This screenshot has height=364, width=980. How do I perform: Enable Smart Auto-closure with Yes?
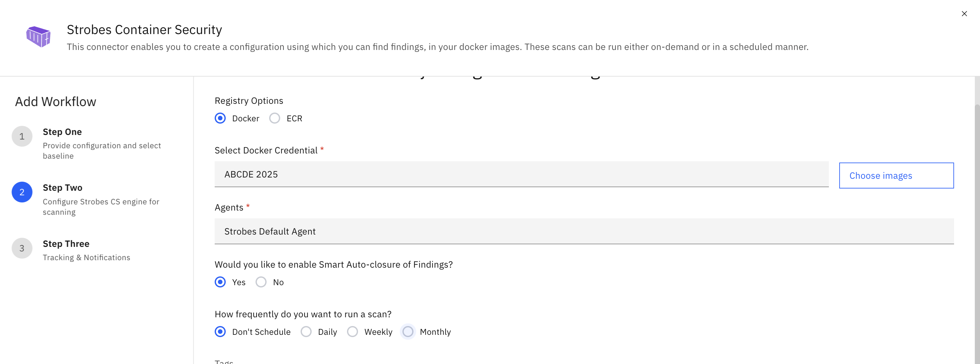(x=220, y=282)
